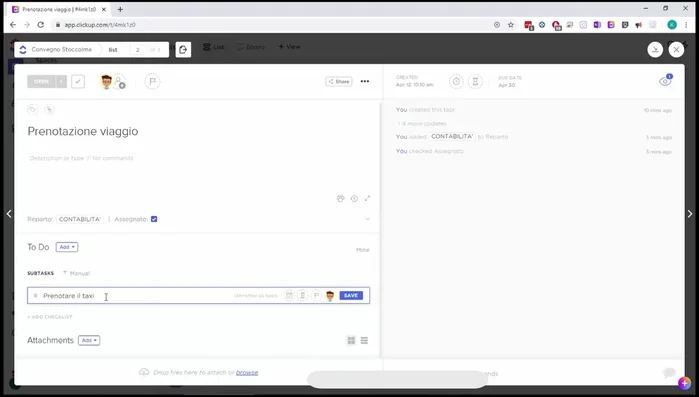Save the new subtask

click(x=351, y=295)
